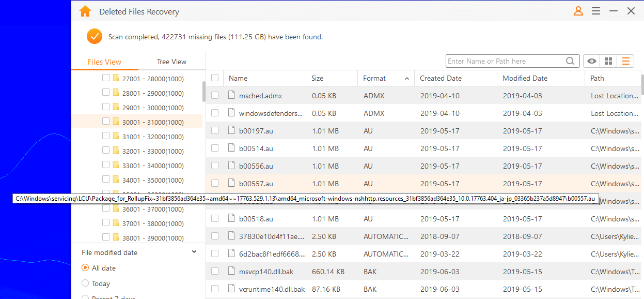Image resolution: width=644 pixels, height=299 pixels.
Task: Click the folder tree vertical scrollbar
Action: point(204,91)
